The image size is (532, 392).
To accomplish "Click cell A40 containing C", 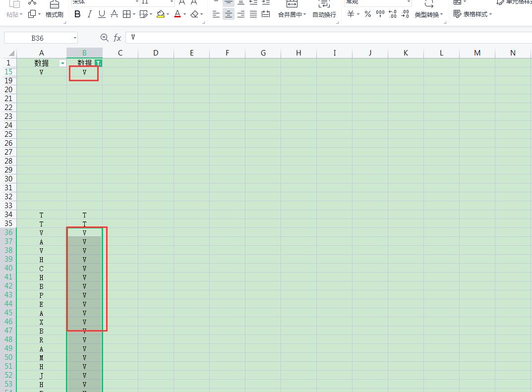I will pyautogui.click(x=41, y=269).
